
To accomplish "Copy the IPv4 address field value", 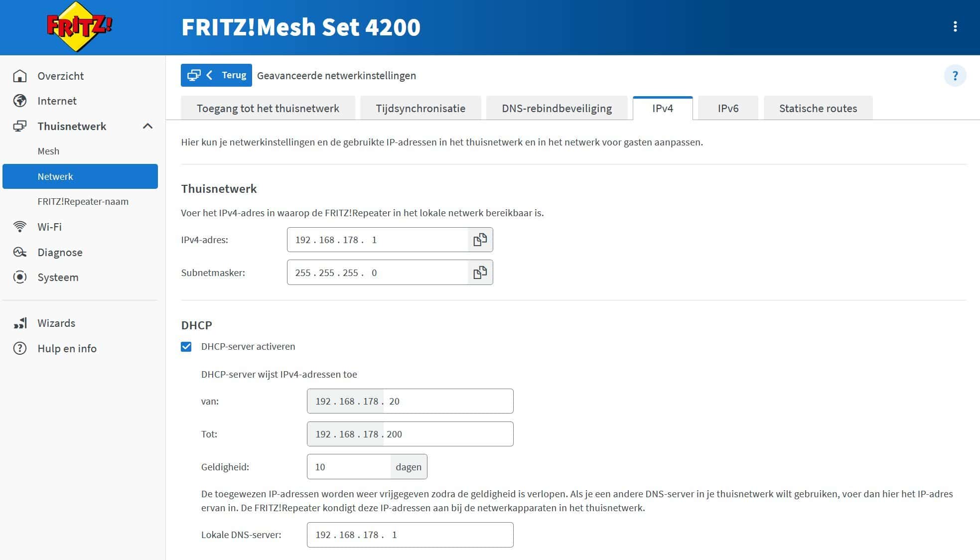I will (480, 240).
